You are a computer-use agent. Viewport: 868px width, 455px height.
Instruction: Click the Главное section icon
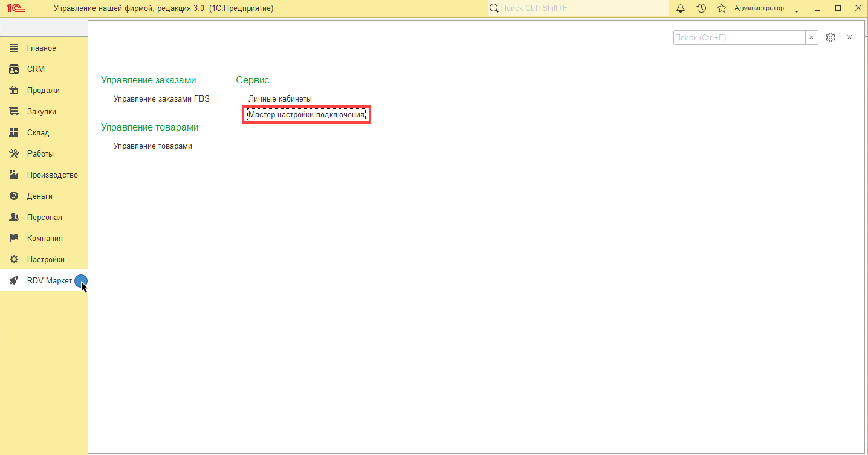(14, 48)
